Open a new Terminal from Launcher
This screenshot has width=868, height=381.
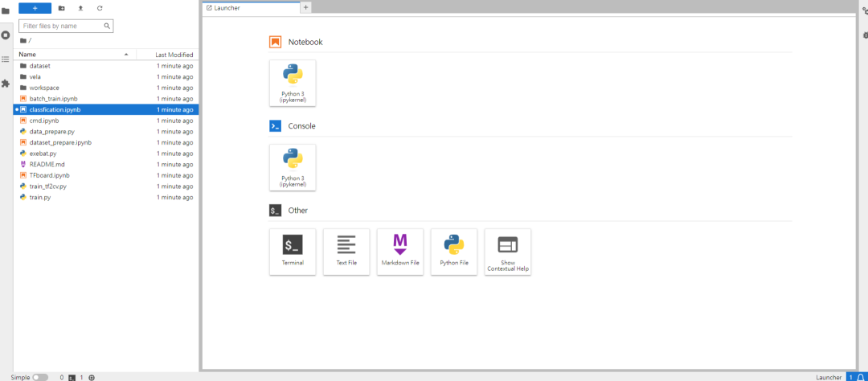click(293, 252)
